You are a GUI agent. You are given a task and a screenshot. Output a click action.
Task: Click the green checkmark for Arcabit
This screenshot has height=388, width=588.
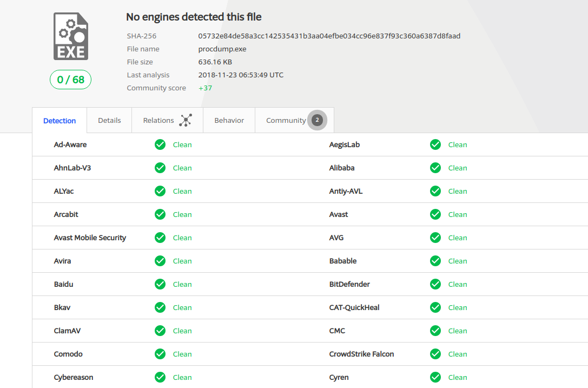[x=160, y=214]
